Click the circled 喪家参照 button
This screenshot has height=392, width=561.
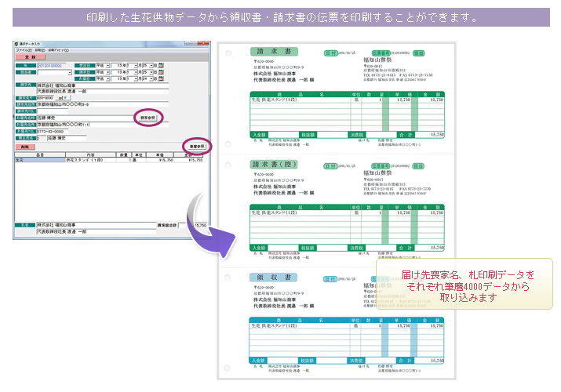coord(148,117)
